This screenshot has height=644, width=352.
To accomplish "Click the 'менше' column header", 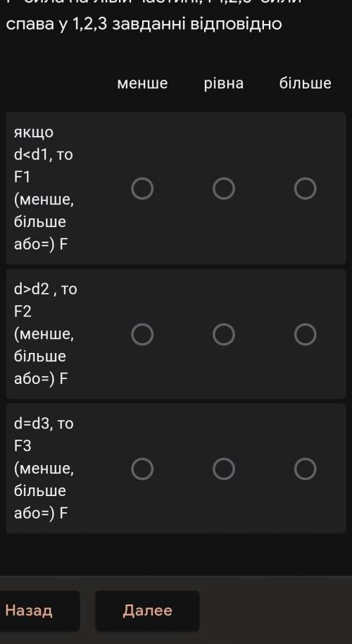I will 142,83.
